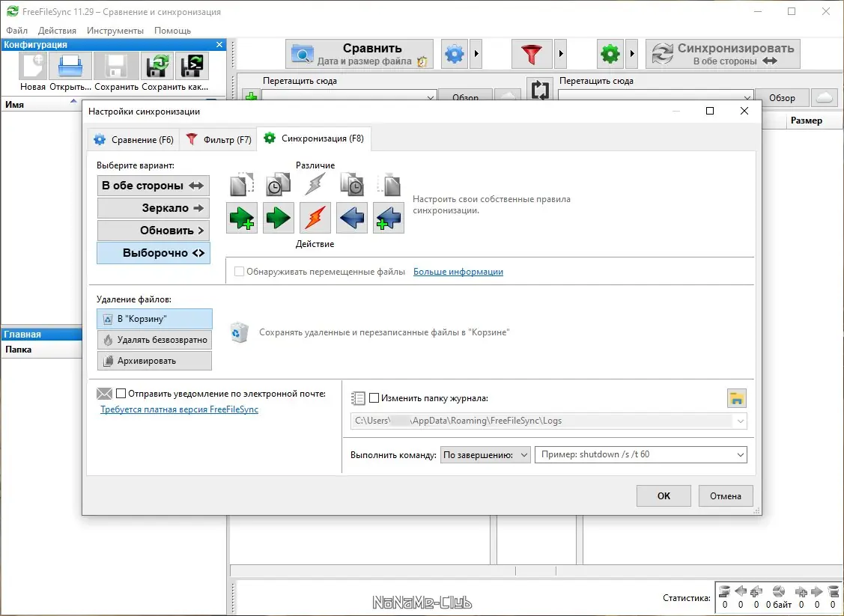The width and height of the screenshot is (844, 616).
Task: Select Зеркало sync variant
Action: (x=154, y=208)
